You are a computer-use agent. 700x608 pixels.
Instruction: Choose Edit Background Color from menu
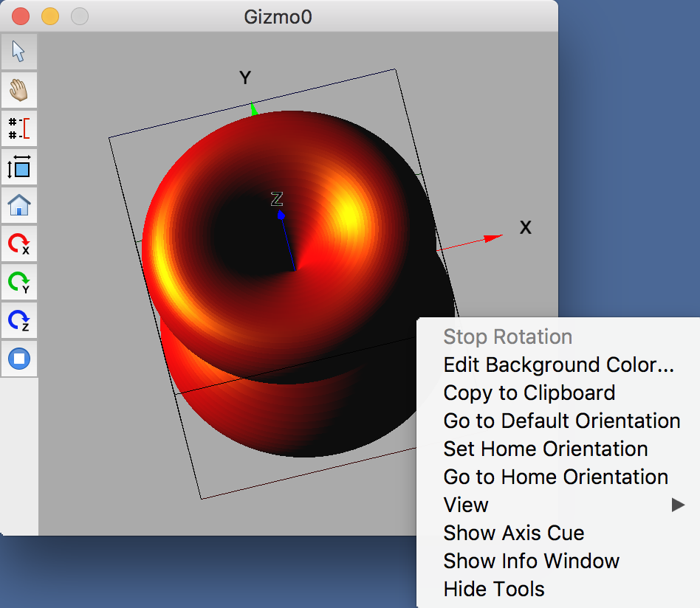coord(558,365)
